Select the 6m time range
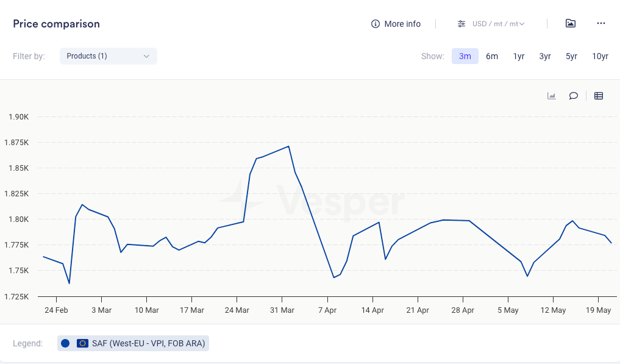This screenshot has height=364, width=620. [x=492, y=56]
